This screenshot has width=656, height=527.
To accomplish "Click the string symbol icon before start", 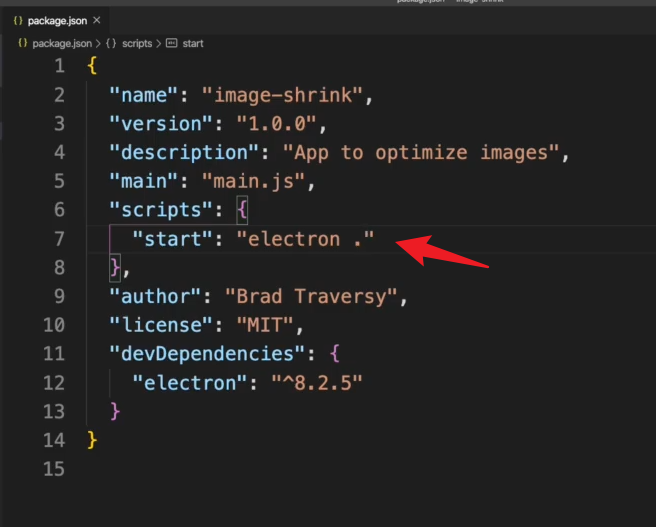I will [172, 43].
